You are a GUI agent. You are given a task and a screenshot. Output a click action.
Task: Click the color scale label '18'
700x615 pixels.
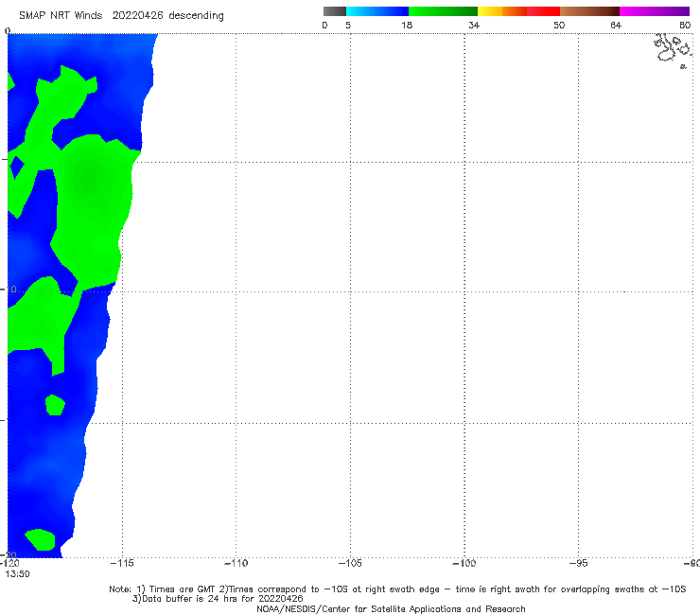[x=407, y=25]
